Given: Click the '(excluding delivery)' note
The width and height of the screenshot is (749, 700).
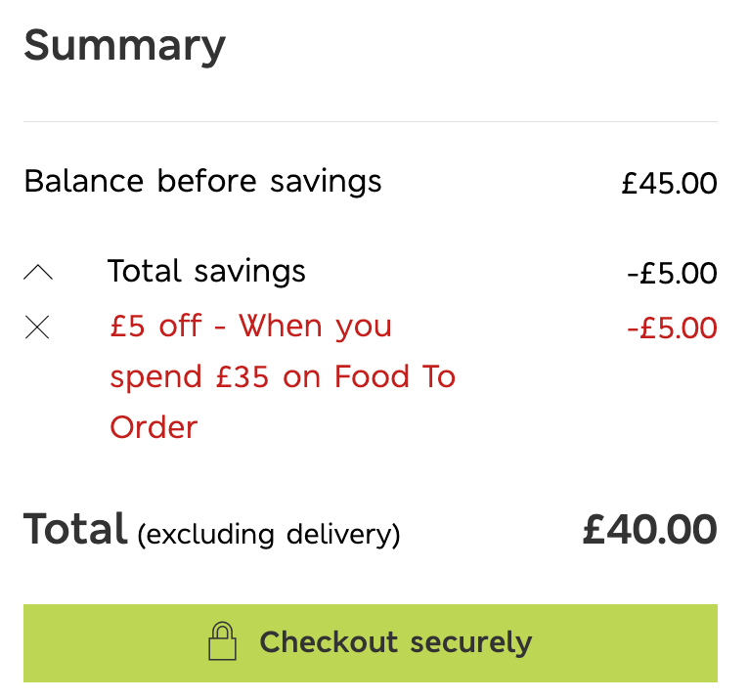Looking at the screenshot, I should tap(269, 535).
